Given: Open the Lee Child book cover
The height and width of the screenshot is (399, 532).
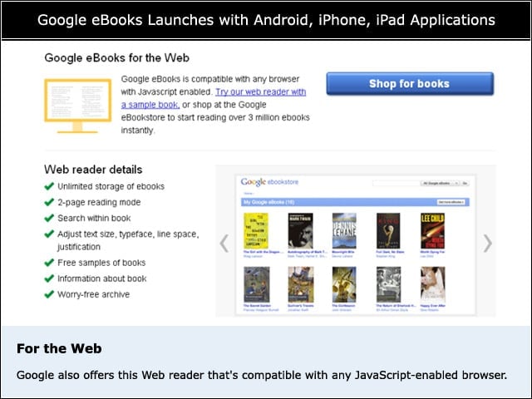Looking at the screenshot, I should coord(432,231).
